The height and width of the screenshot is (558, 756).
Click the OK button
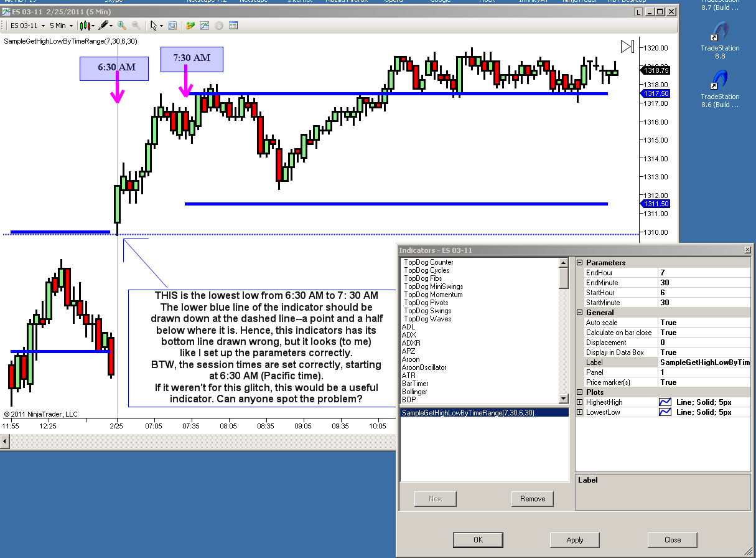point(478,540)
